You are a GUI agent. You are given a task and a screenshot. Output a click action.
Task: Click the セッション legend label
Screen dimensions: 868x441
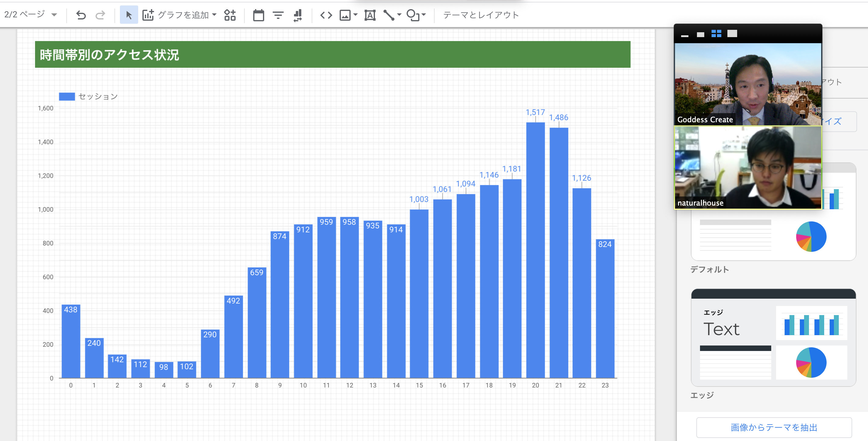[x=98, y=97]
